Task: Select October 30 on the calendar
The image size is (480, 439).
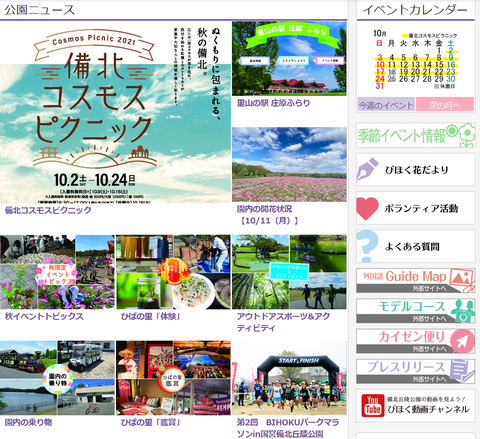Action: click(451, 79)
